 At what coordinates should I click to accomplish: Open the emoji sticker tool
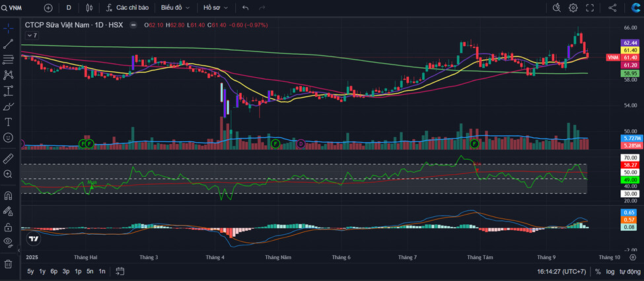click(x=9, y=138)
